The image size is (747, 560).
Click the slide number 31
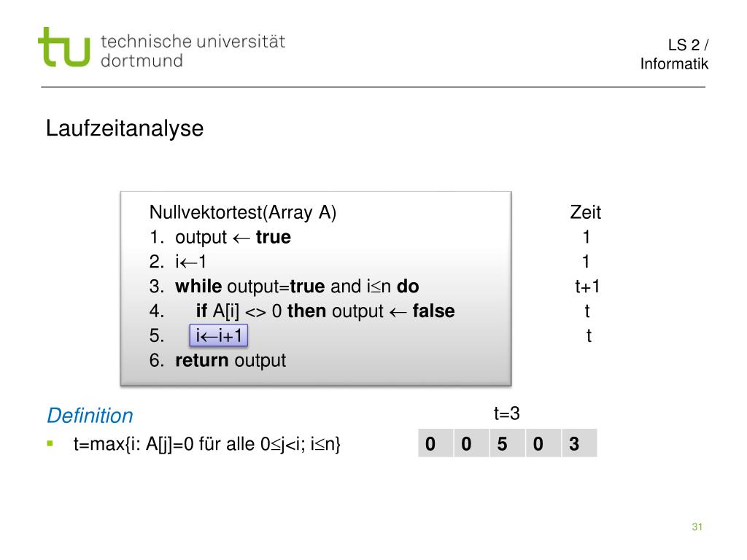point(697,526)
